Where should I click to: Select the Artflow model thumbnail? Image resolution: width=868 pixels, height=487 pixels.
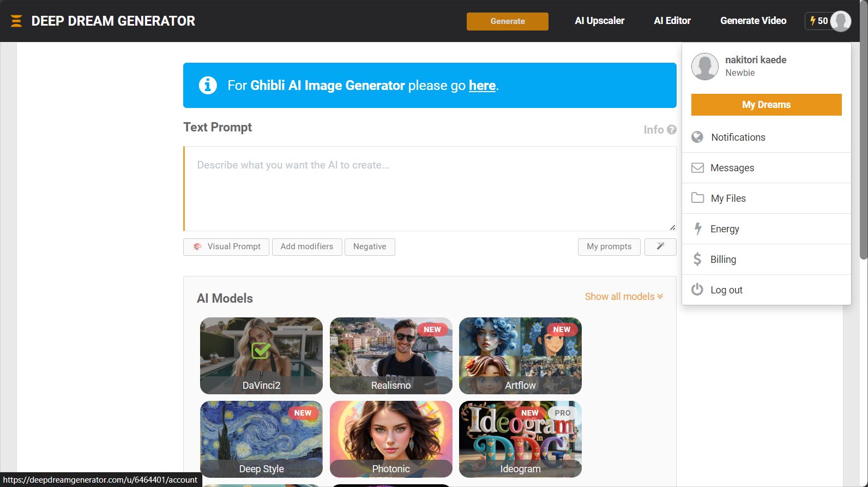[520, 356]
